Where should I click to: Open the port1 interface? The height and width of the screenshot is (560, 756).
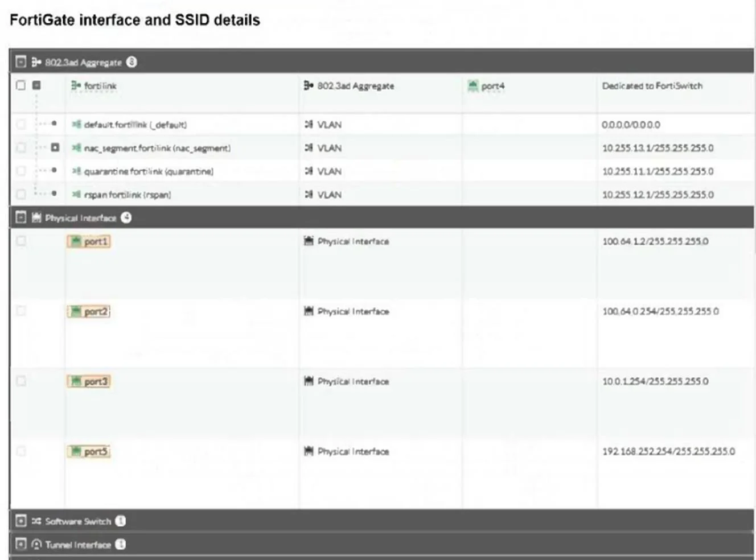[x=89, y=241]
